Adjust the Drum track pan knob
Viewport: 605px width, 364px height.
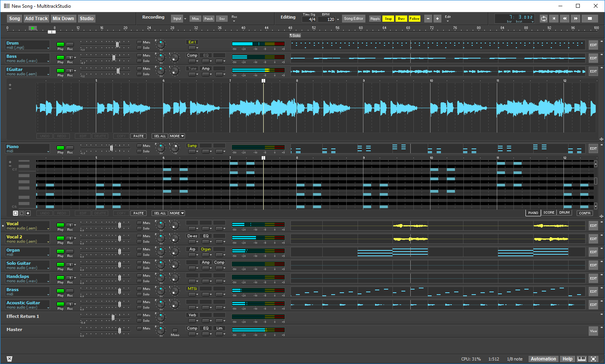pos(161,44)
